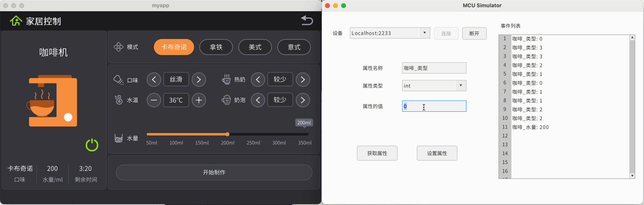Select event row 5 咖啡_类型: 1
644x205 pixels.
(x=570, y=74)
